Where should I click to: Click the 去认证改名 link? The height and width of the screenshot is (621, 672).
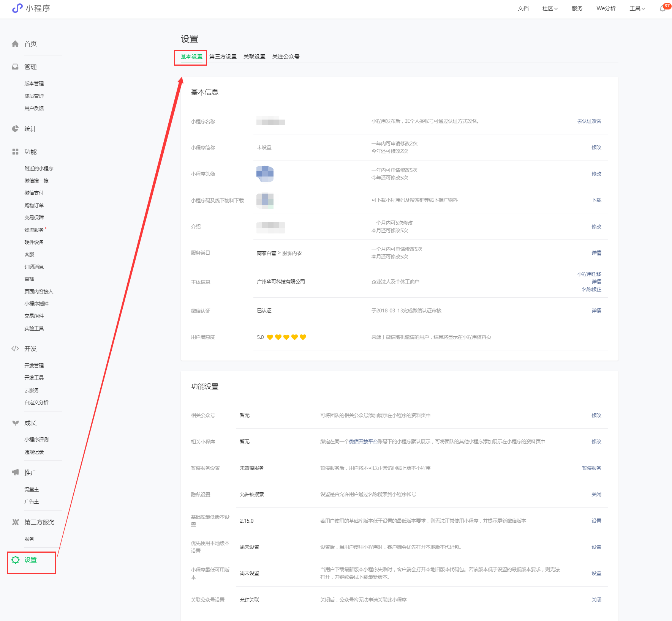(x=589, y=121)
